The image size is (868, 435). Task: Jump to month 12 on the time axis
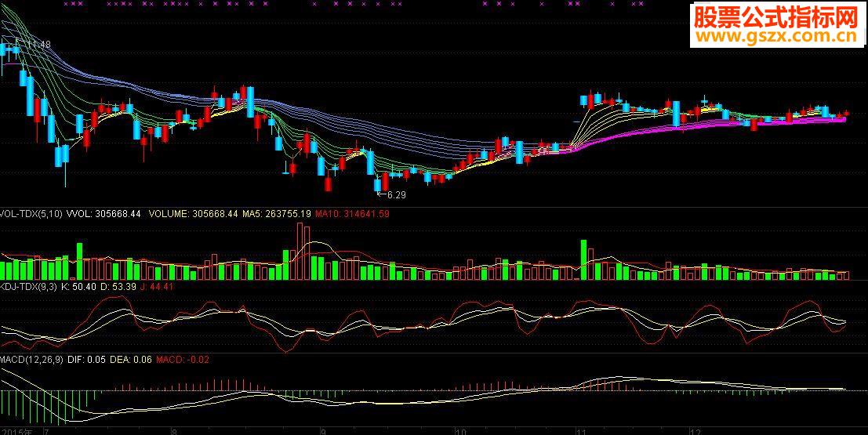coord(695,431)
